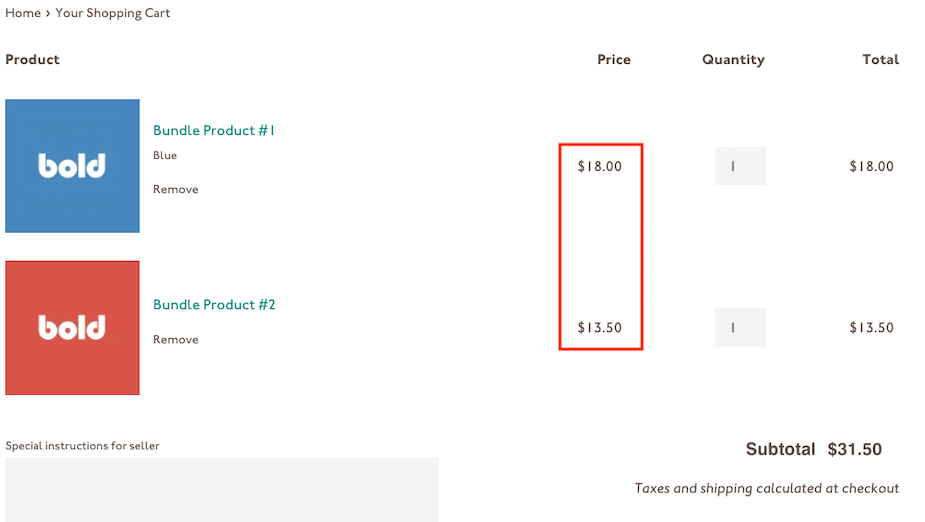Screen dimensions: 925x522
Task: Click the Subtotal $31.50 amount
Action: pyautogui.click(x=855, y=449)
